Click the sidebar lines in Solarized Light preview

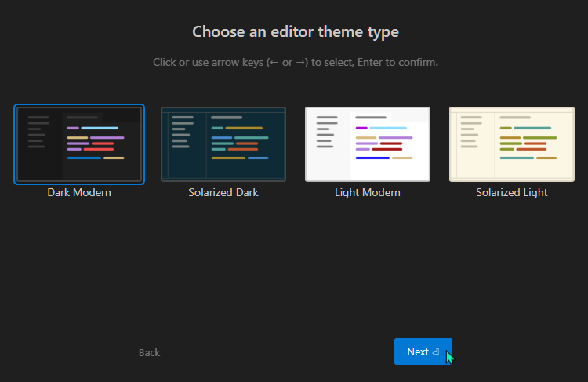pos(470,132)
